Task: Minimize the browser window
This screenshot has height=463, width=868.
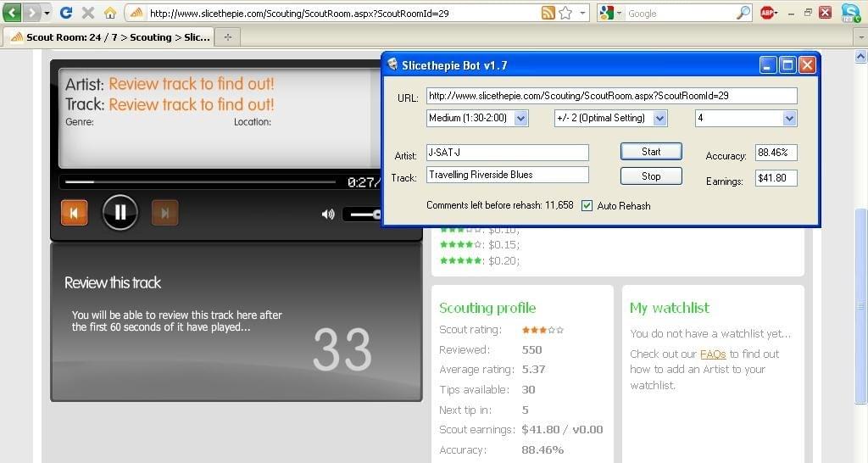Action: (x=792, y=13)
